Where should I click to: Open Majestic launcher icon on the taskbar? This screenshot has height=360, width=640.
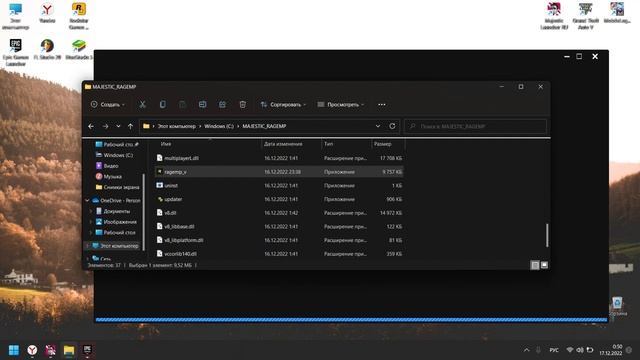tap(51, 350)
